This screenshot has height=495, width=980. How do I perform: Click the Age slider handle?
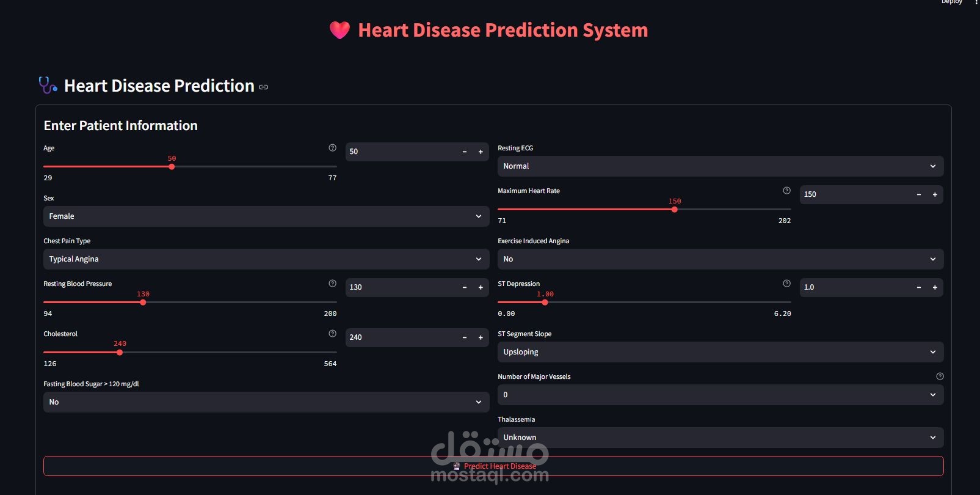click(x=172, y=167)
